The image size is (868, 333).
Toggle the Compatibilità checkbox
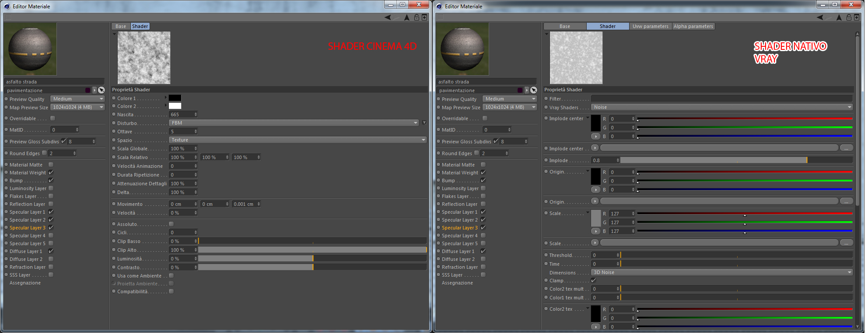(171, 291)
